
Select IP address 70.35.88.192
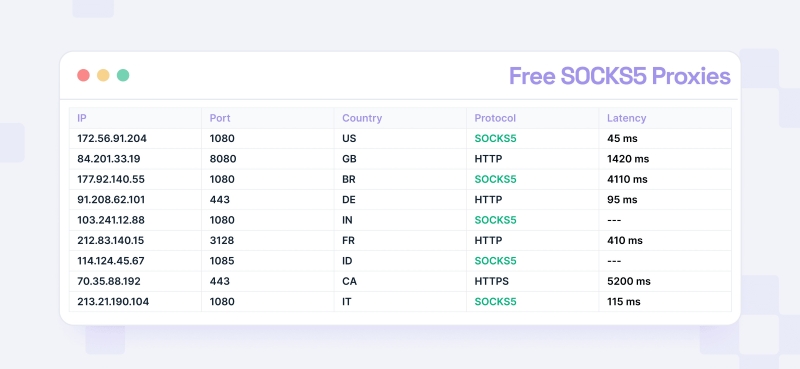pyautogui.click(x=109, y=281)
